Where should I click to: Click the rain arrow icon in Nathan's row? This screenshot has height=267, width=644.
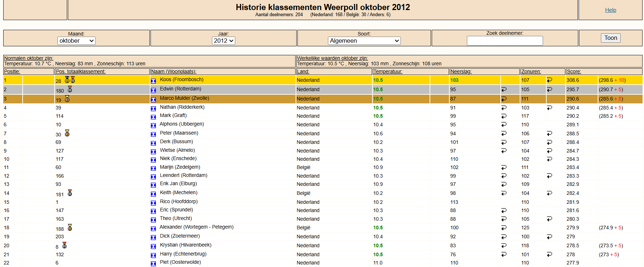[504, 108]
